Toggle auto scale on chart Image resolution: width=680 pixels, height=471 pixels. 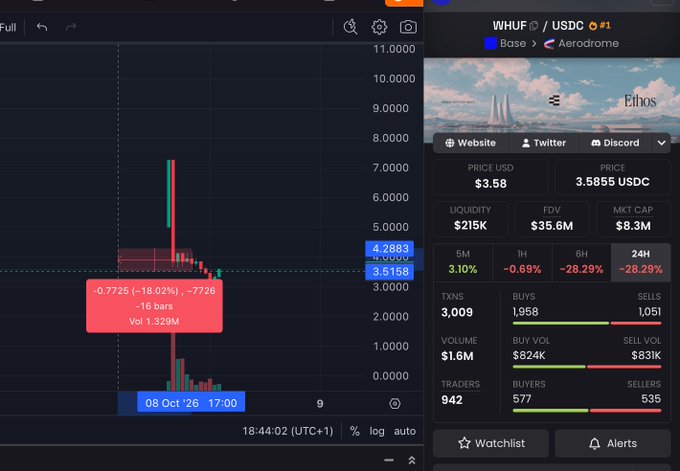click(x=405, y=431)
